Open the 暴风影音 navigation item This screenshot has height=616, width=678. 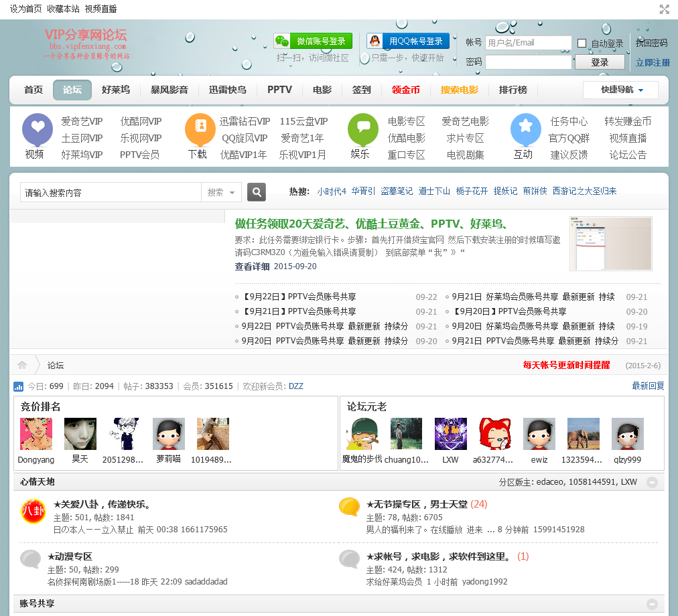pos(169,90)
